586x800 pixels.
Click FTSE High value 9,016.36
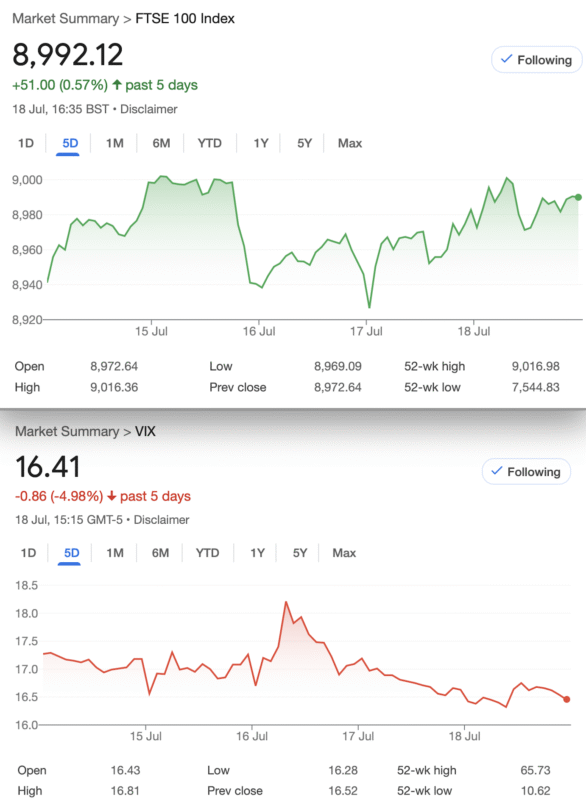coord(114,387)
